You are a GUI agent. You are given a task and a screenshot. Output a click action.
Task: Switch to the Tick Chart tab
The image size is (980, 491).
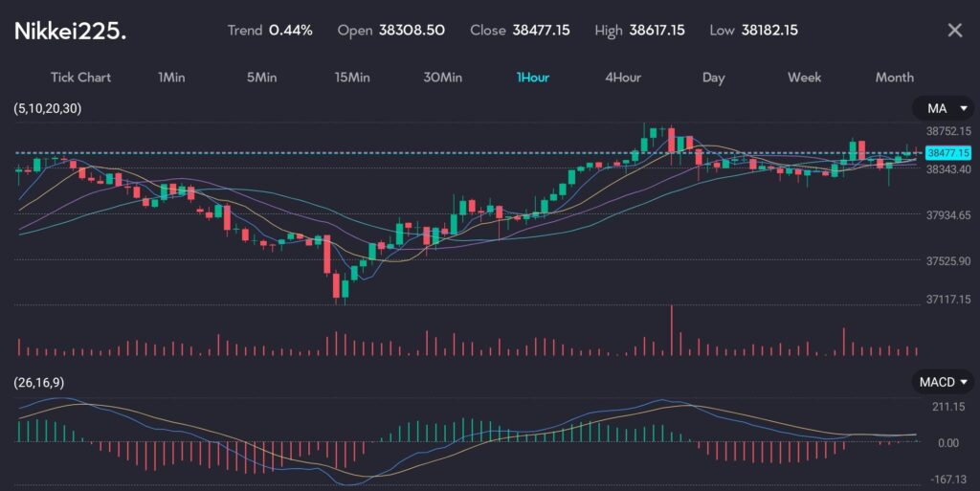80,78
